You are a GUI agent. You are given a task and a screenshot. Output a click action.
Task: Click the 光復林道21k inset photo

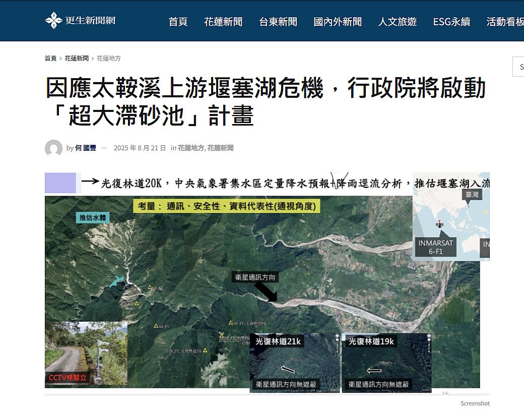pyautogui.click(x=295, y=362)
